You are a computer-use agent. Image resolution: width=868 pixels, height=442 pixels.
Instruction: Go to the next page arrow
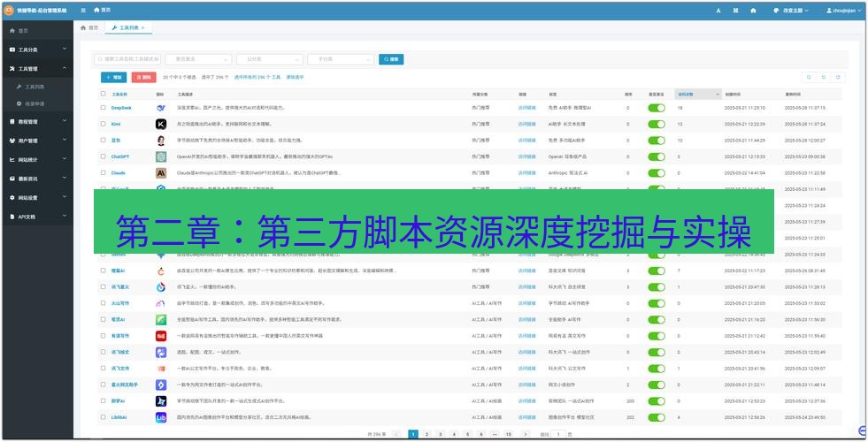(526, 434)
